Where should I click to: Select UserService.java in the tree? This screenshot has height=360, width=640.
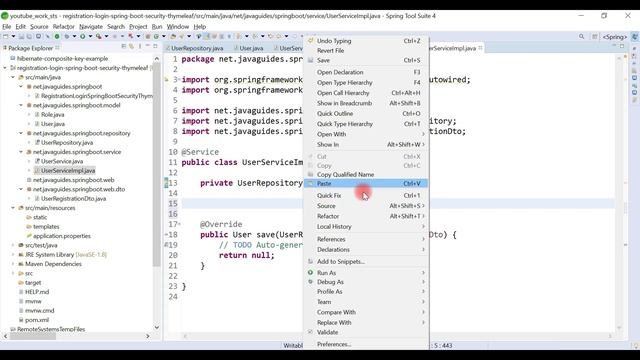61,161
